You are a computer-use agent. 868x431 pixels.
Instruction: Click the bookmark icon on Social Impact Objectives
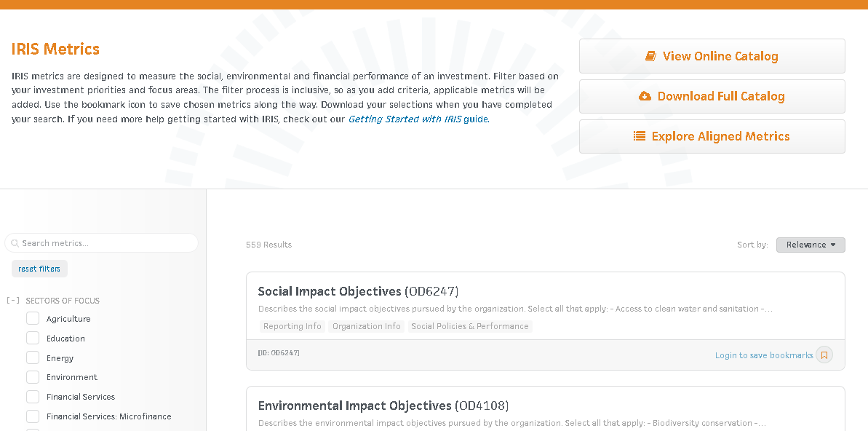pos(824,355)
